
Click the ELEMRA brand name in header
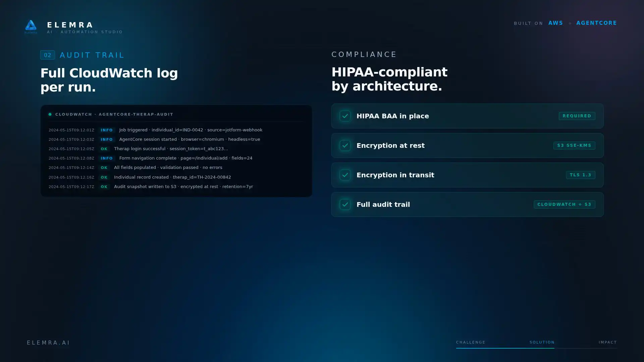pos(70,25)
